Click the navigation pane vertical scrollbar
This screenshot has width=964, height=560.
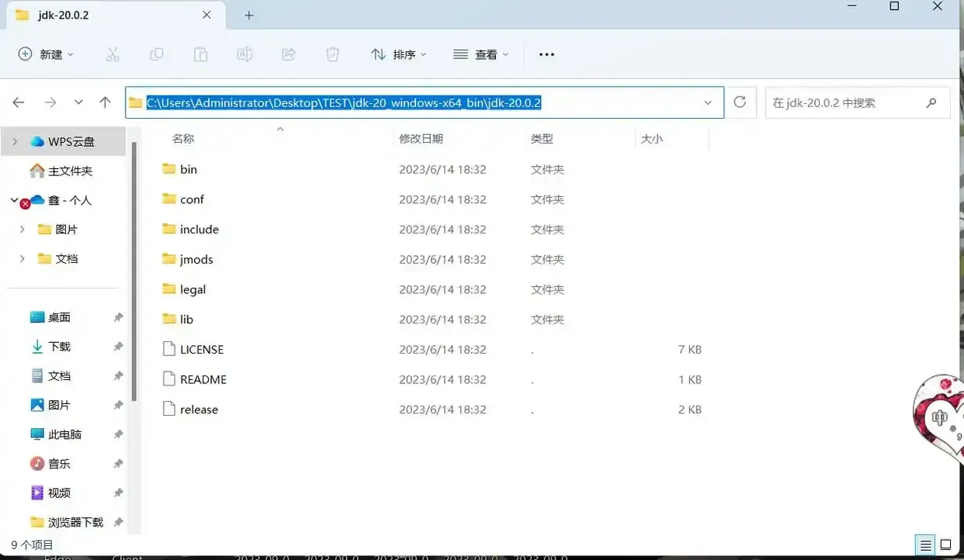[x=134, y=271]
